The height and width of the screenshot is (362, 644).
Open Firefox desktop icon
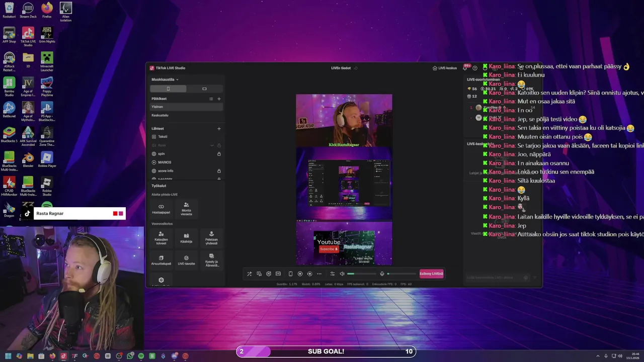(x=47, y=11)
